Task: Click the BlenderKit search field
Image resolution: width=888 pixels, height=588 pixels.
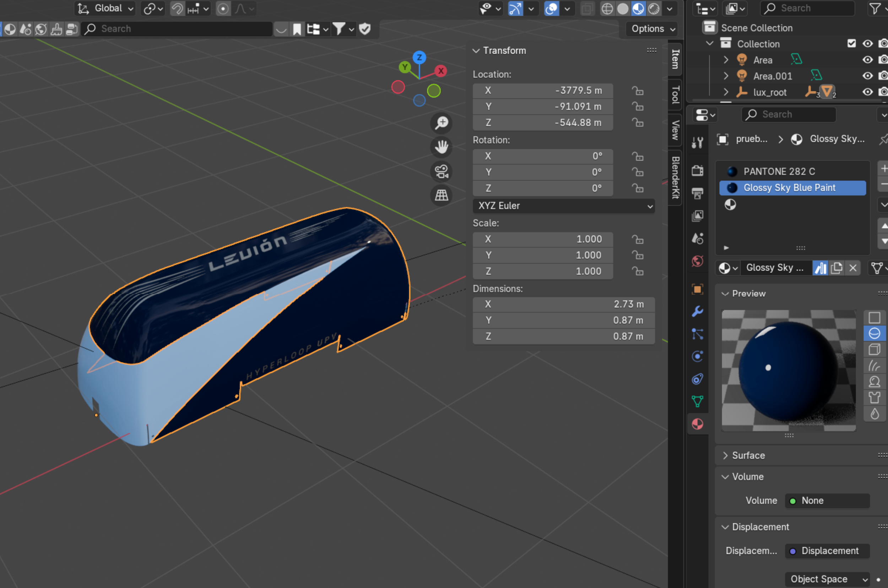Action: [x=177, y=29]
